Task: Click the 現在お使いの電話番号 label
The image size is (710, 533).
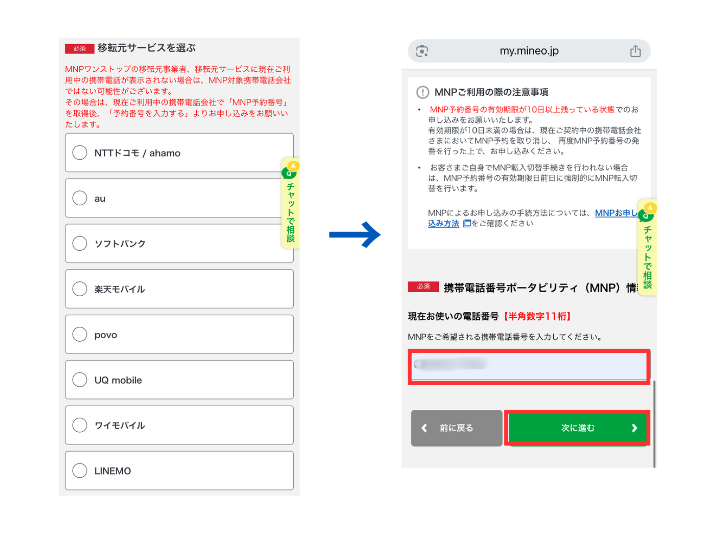Action: pos(453,316)
